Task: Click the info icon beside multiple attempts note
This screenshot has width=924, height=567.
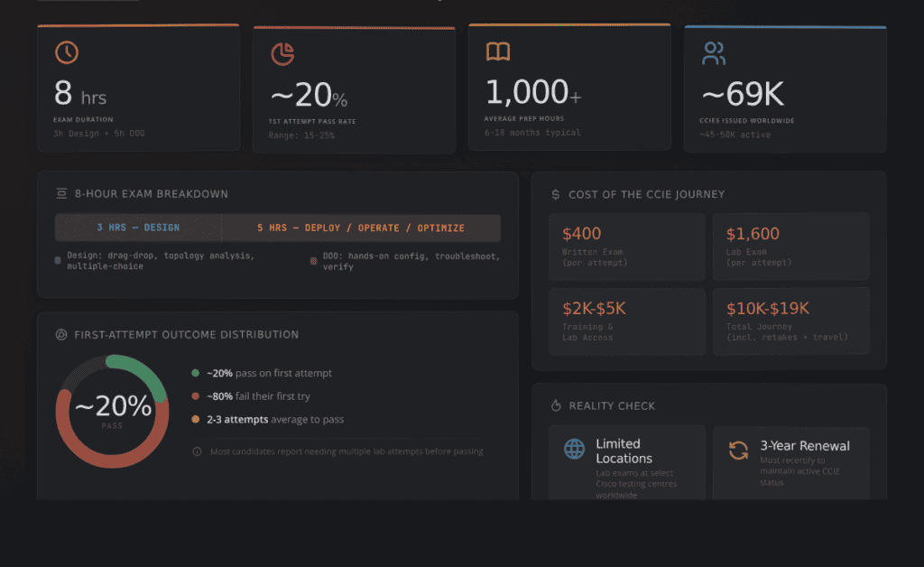Action: pos(197,451)
